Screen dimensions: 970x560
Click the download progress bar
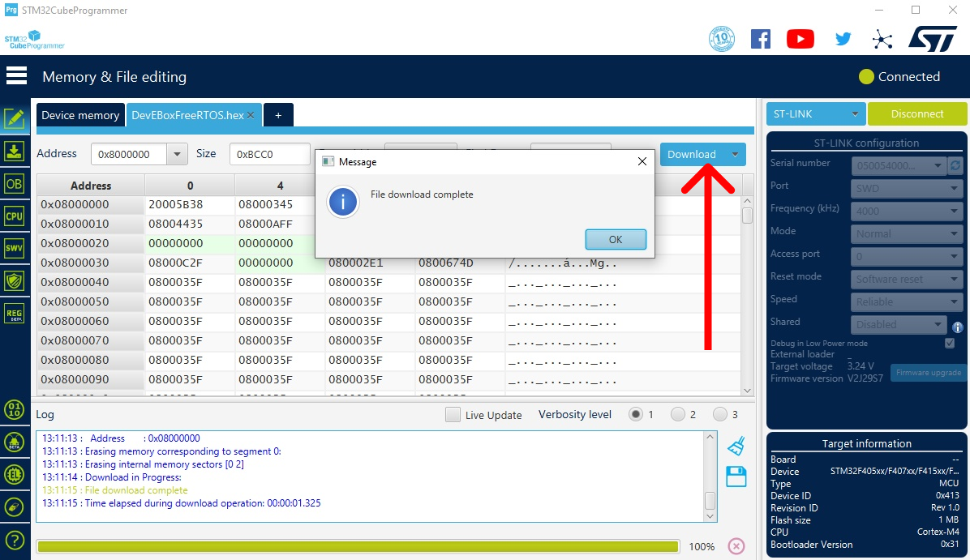(x=358, y=546)
